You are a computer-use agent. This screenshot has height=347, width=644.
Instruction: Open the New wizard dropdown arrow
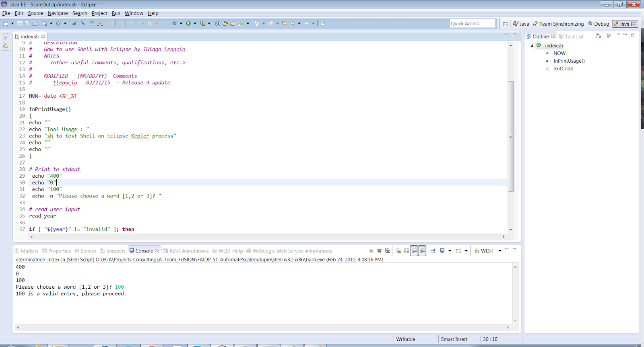(12, 23)
